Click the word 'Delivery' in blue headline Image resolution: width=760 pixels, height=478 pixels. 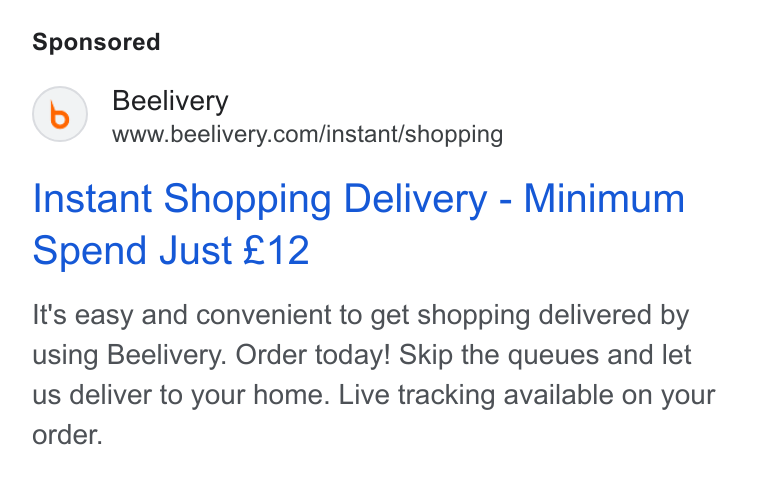tap(415, 199)
